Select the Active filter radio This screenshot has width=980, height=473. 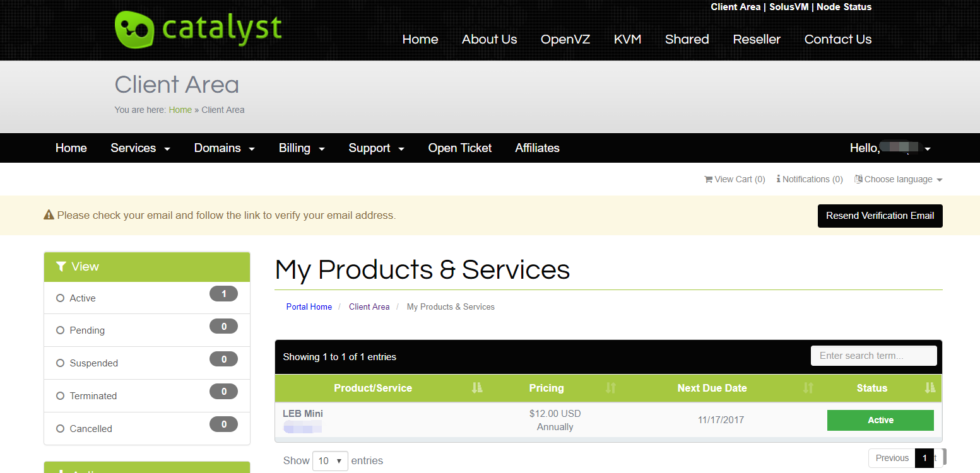click(61, 298)
